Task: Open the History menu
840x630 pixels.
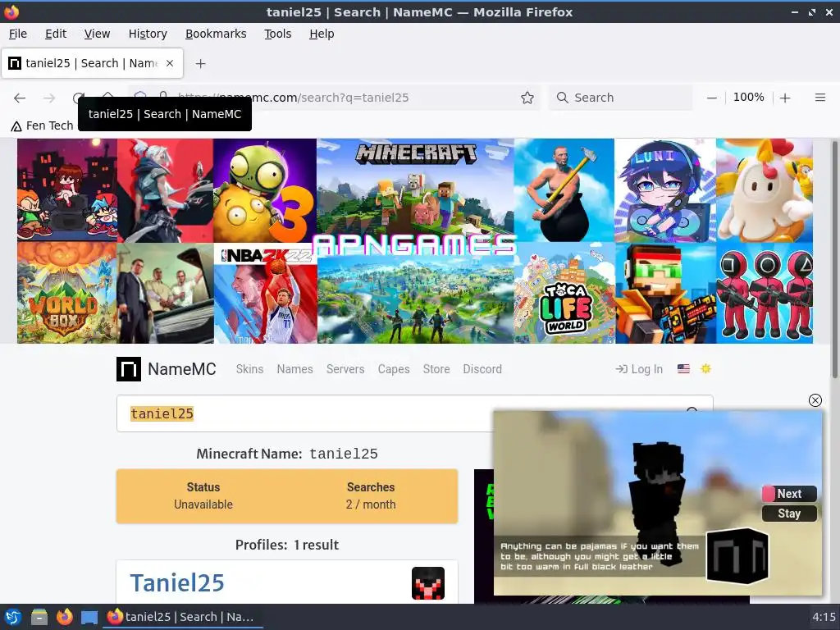Action: pyautogui.click(x=148, y=34)
